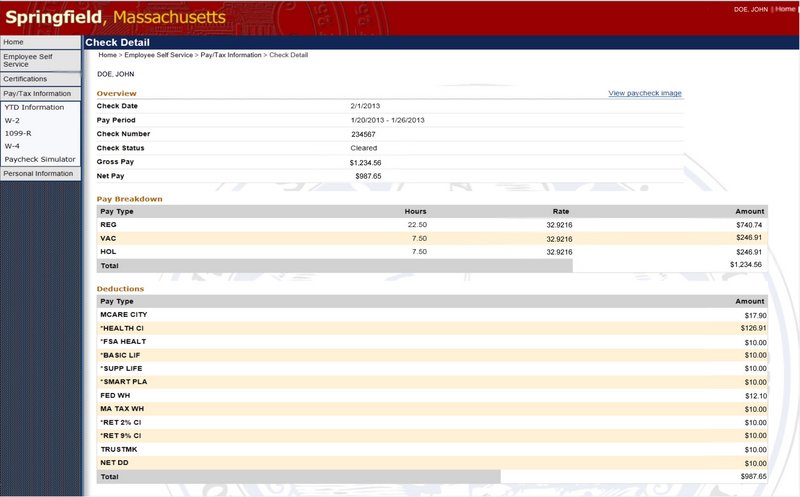The image size is (800, 497).
Task: Click the TRUSTMK deduction row
Action: [432, 450]
